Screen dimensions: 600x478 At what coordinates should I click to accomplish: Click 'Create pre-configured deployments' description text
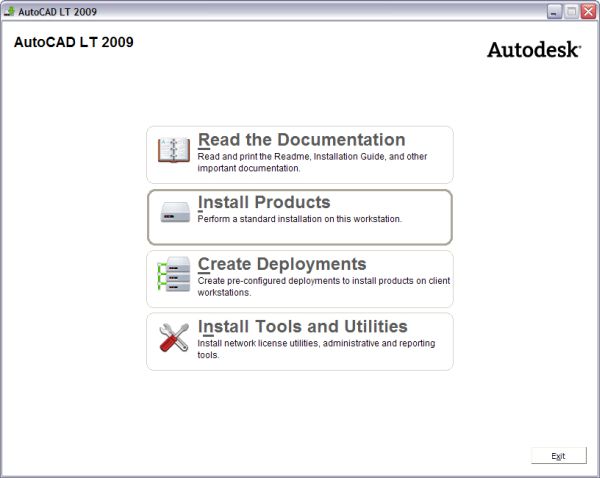324,286
